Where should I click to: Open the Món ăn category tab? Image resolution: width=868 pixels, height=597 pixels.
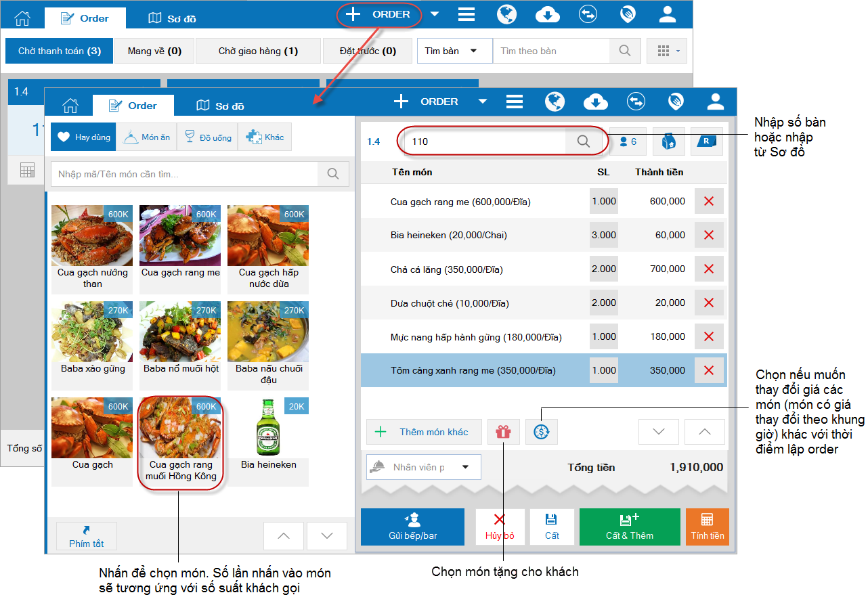click(146, 137)
